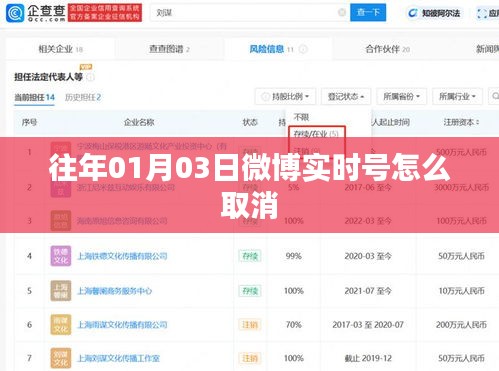Image resolution: width=499 pixels, height=371 pixels.
Task: Click the 企查查 Qcc.com logo
Action: pyautogui.click(x=36, y=13)
